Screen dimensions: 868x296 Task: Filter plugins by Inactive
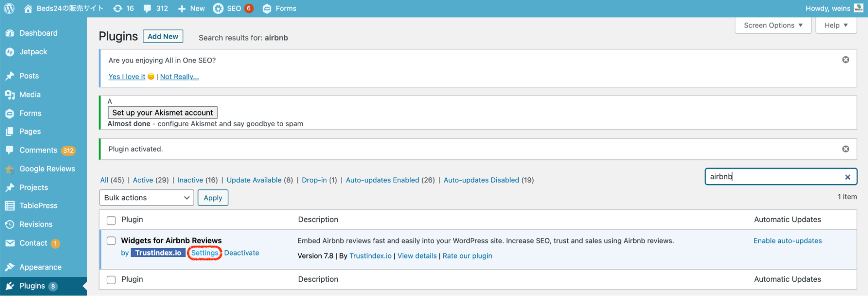190,180
